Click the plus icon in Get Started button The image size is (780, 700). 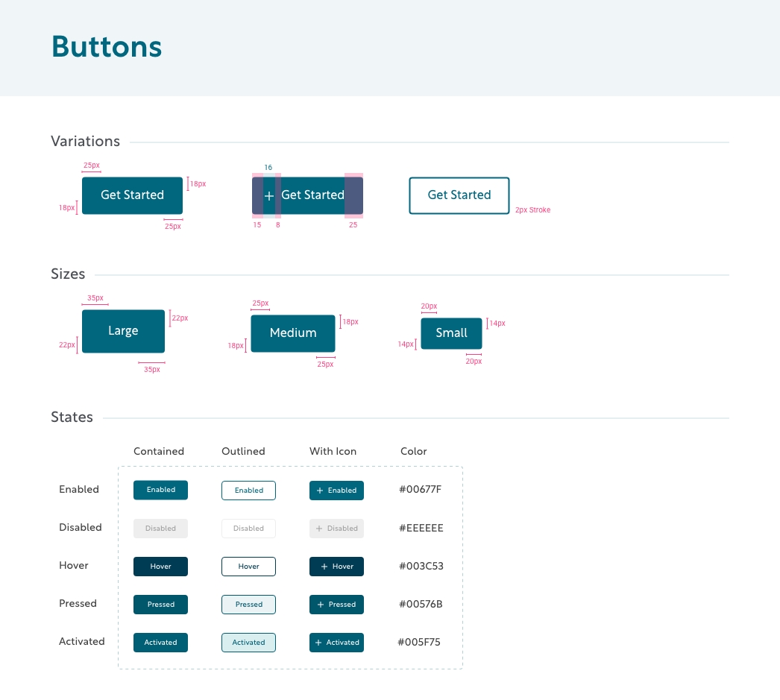point(269,196)
